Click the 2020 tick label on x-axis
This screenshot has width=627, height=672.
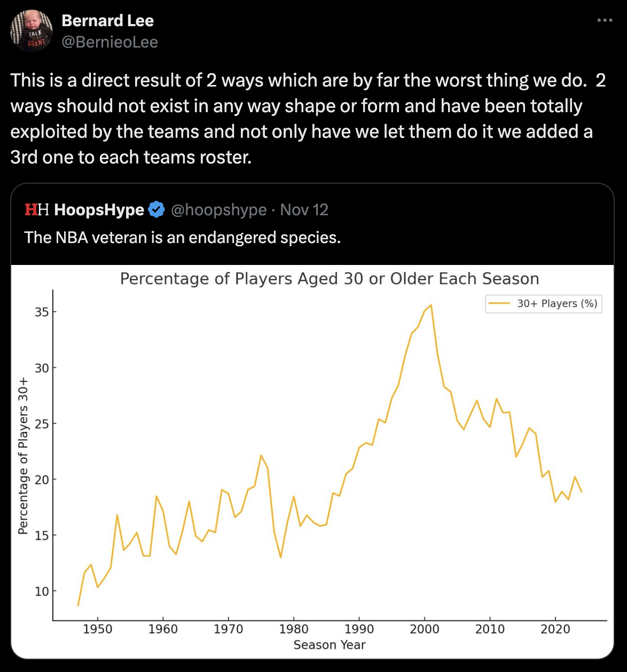tap(555, 629)
